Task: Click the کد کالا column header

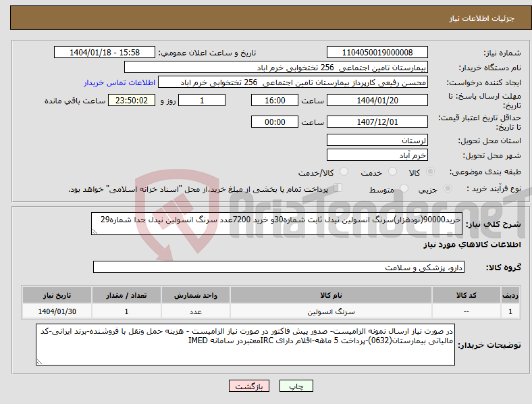Action: (467, 295)
